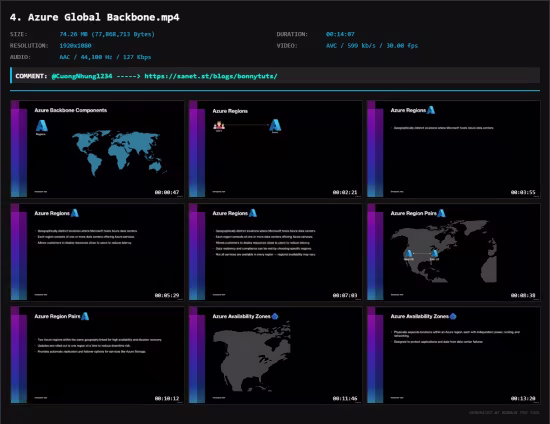The image size is (550, 424).
Task: Click the sanet.st blogs bonnytuts URL
Action: click(211, 76)
